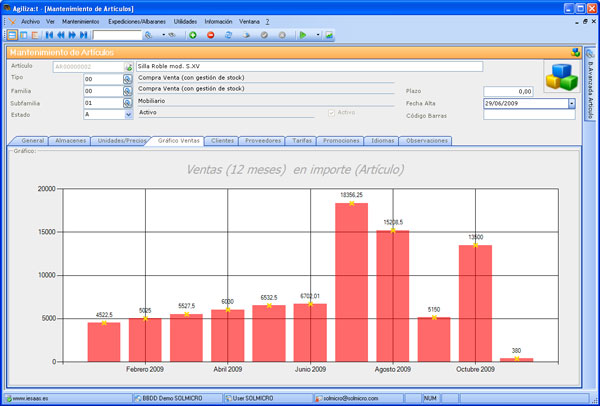Open the Archivo menu
The height and width of the screenshot is (406, 600).
click(30, 22)
